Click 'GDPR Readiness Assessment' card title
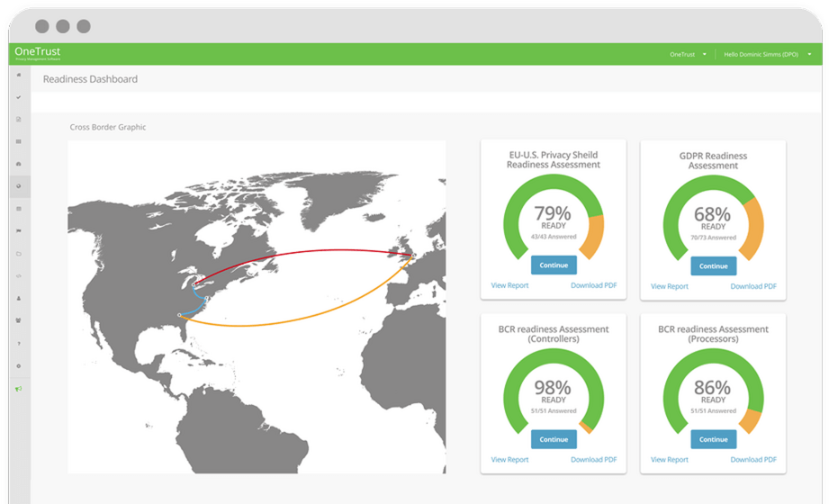829x504 pixels. tap(713, 160)
